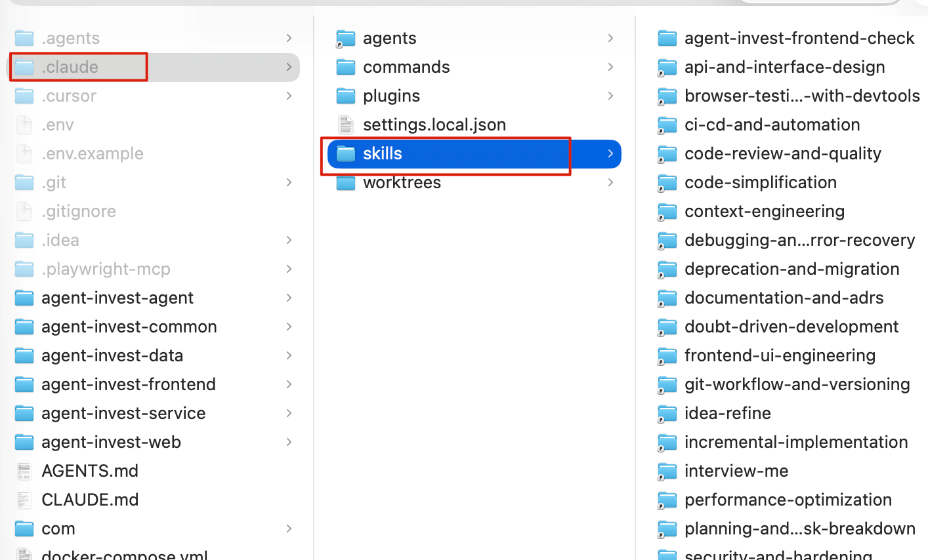Click the AGENTS.md document icon

click(x=24, y=471)
